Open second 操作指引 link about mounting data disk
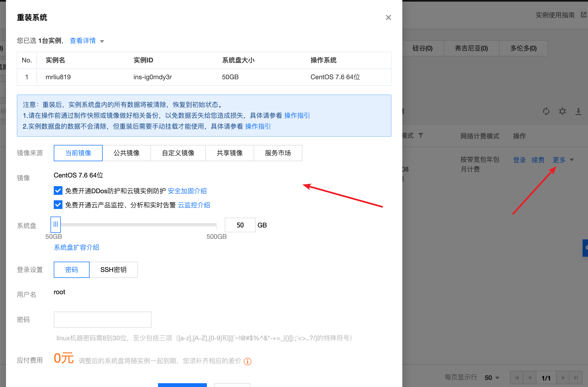This screenshot has height=387, width=588. pyautogui.click(x=258, y=126)
